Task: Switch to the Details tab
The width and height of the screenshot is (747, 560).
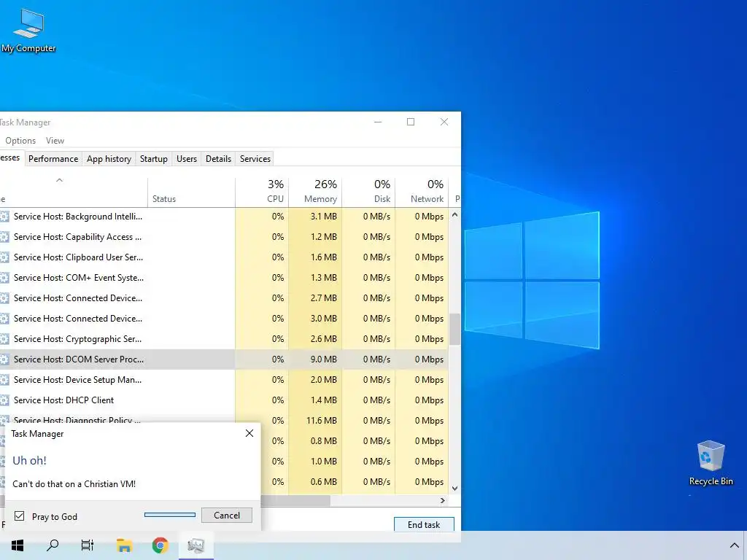Action: click(x=218, y=158)
